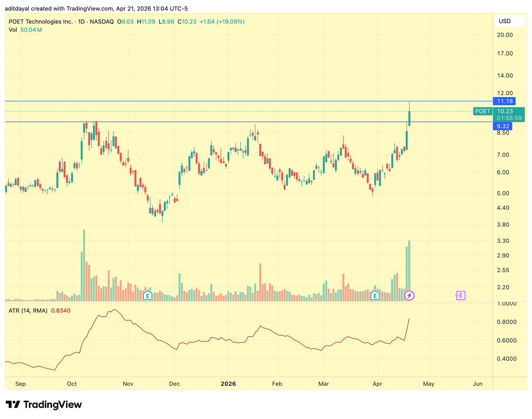Click the Nov label on time axis

coord(128,384)
